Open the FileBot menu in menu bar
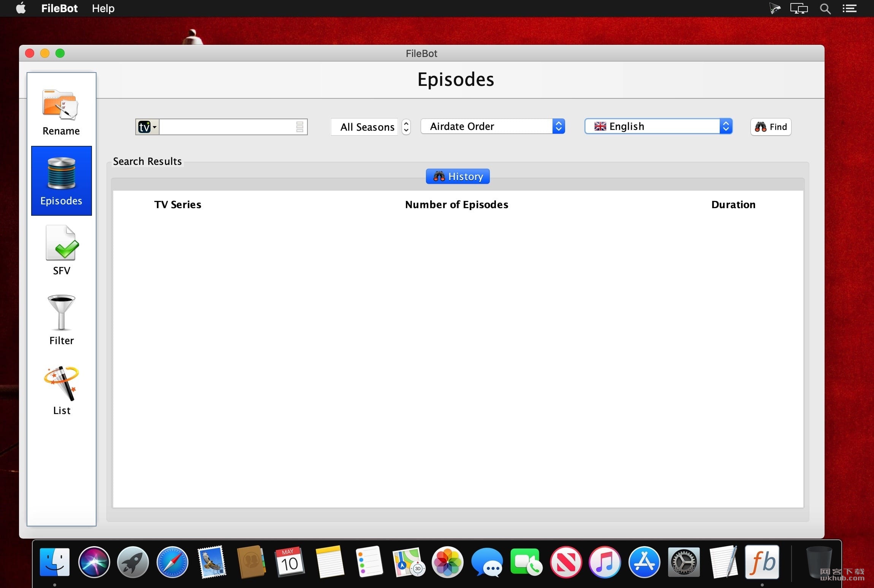874x588 pixels. click(x=59, y=8)
